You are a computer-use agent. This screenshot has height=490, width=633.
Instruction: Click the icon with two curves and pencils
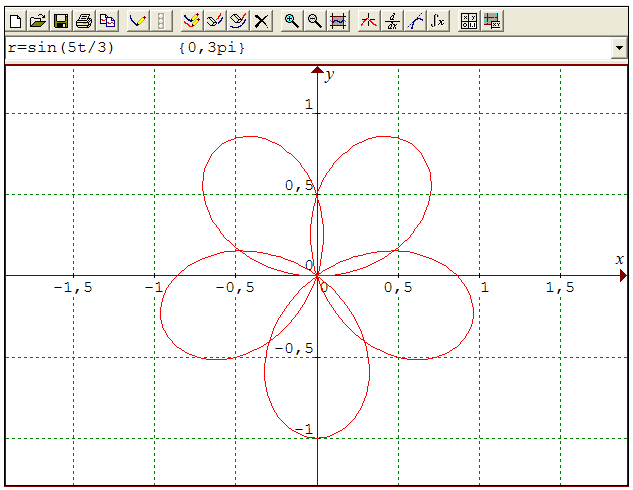(192, 21)
